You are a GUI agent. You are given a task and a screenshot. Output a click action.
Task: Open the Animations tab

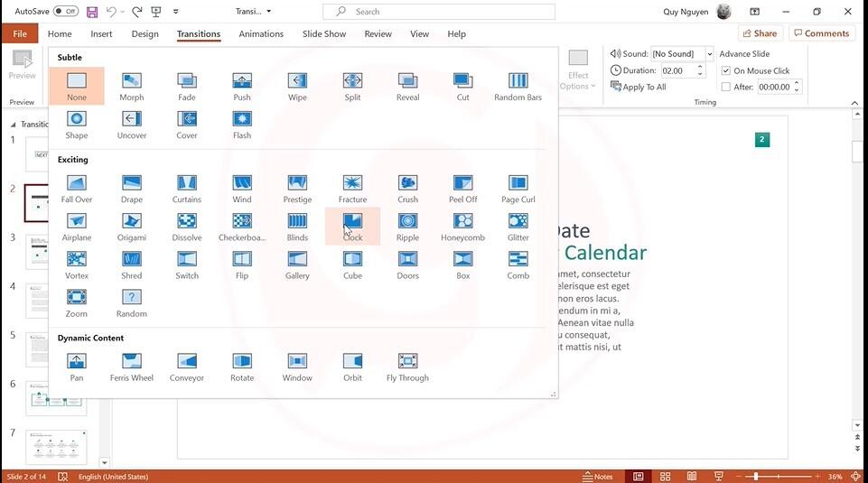click(261, 33)
